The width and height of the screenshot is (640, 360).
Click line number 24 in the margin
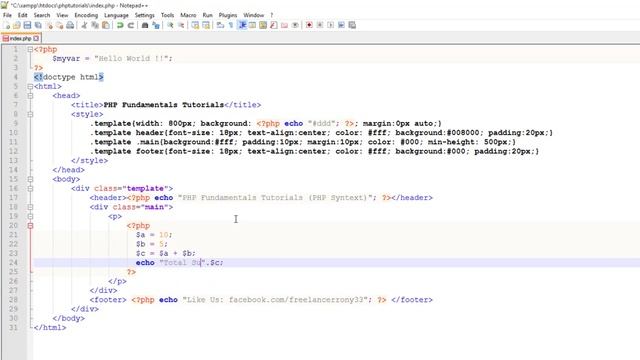coord(13,263)
